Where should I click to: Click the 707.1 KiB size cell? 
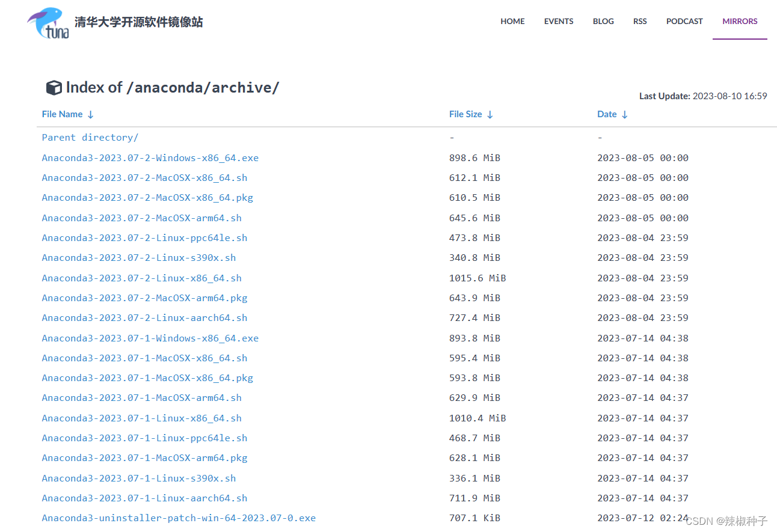pos(474,518)
